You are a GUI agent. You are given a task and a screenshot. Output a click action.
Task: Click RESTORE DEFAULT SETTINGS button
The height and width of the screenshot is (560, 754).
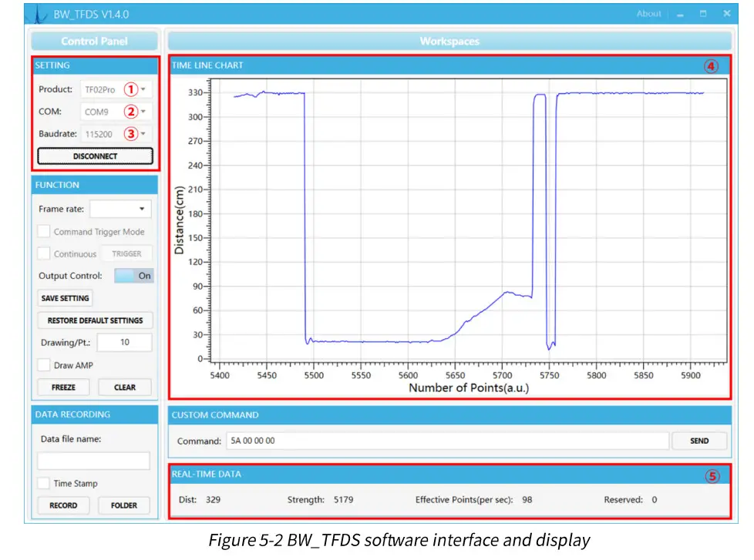95,320
